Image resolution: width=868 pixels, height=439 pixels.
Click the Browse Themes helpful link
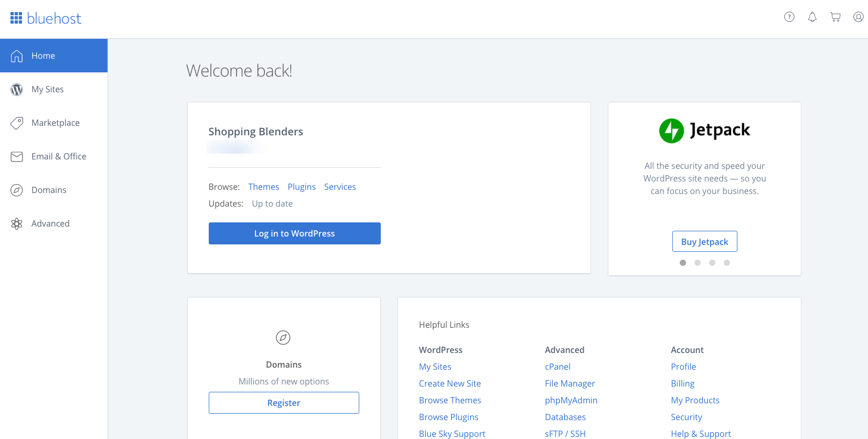tap(450, 400)
